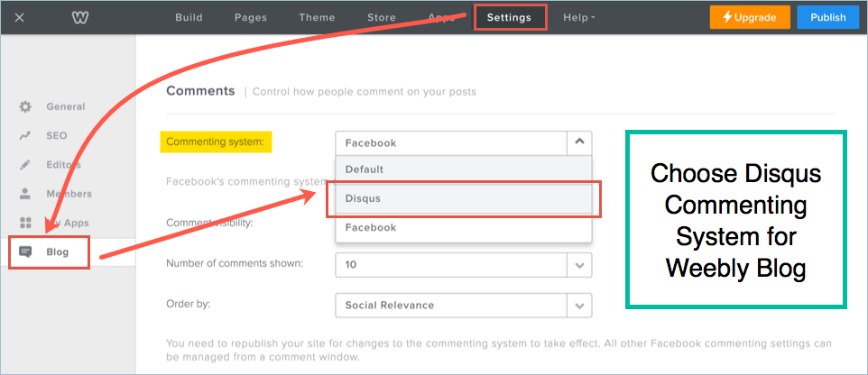868x375 pixels.
Task: Click the Members person icon
Action: coord(25,194)
